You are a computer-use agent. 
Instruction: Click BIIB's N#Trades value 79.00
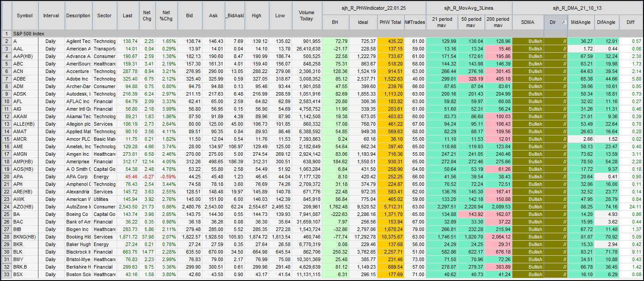418,229
